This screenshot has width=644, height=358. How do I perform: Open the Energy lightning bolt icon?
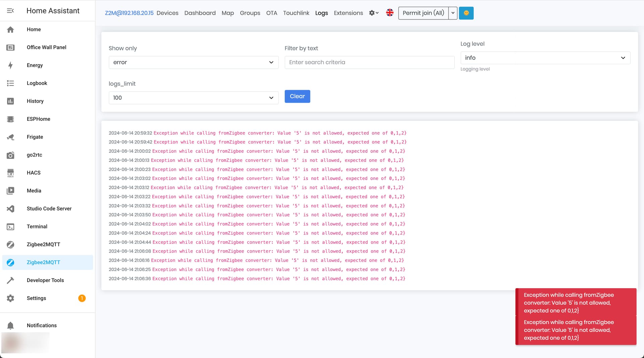(10, 65)
